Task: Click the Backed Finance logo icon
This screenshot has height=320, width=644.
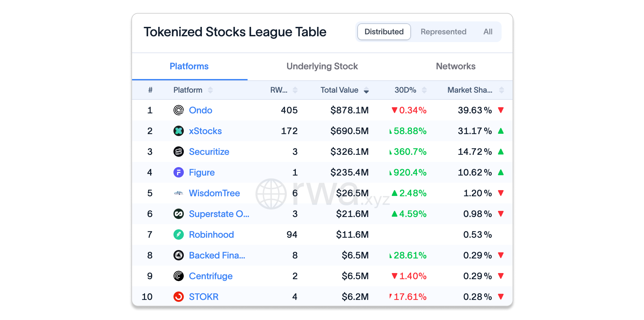Action: click(178, 255)
